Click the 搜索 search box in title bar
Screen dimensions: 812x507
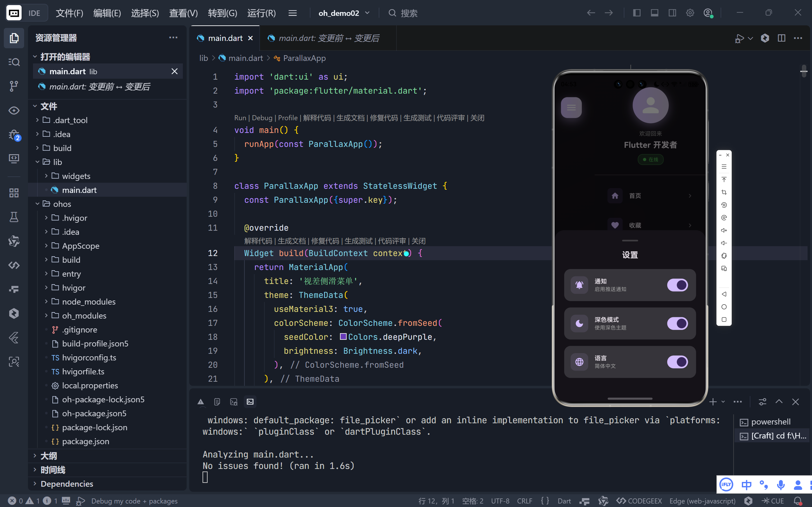pyautogui.click(x=409, y=13)
